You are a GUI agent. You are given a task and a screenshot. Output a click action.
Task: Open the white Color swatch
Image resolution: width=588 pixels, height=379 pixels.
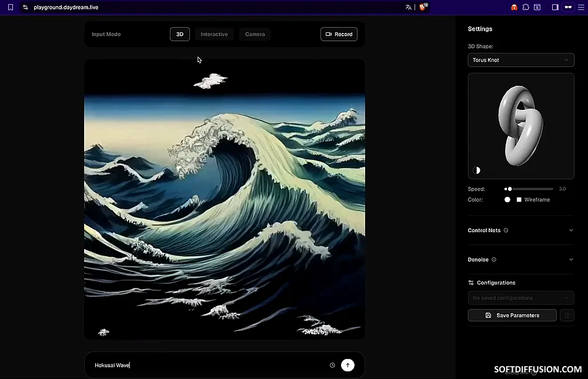pyautogui.click(x=507, y=200)
